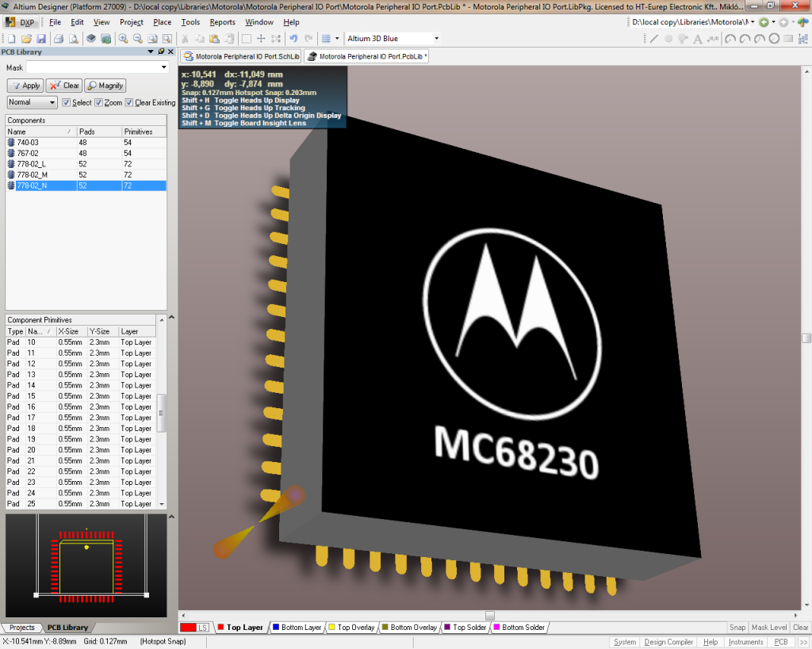
Task: Open Print Preview magnifier icon
Action: click(74, 39)
